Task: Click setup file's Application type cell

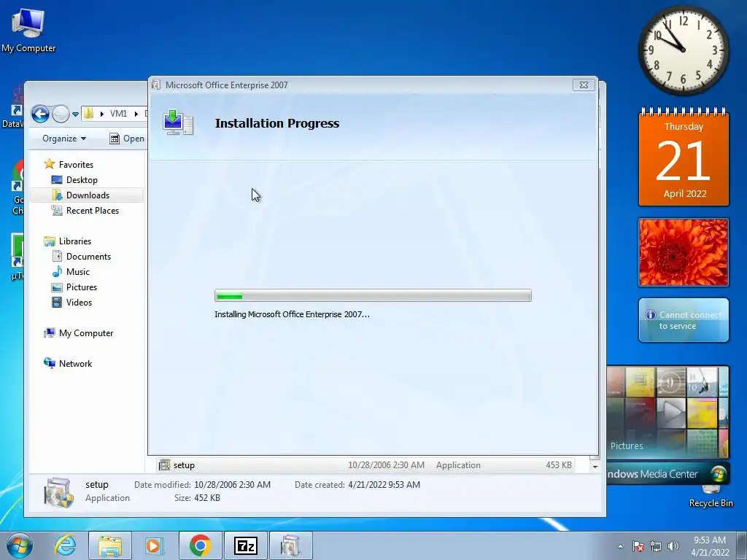Action: [458, 465]
